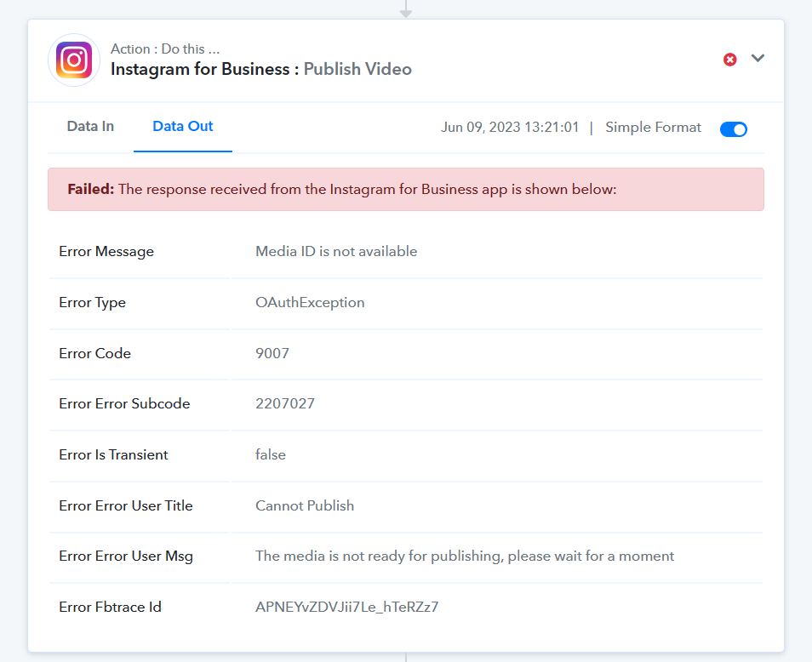Select the Fbtrace value APNEYvZDVJii7Le_hTeRZz7

coord(347,608)
